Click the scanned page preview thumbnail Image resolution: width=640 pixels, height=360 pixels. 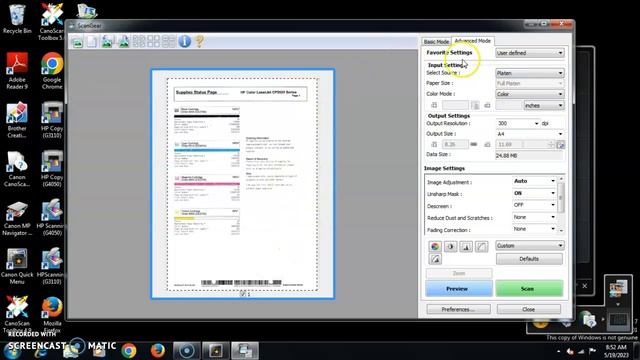click(x=242, y=184)
